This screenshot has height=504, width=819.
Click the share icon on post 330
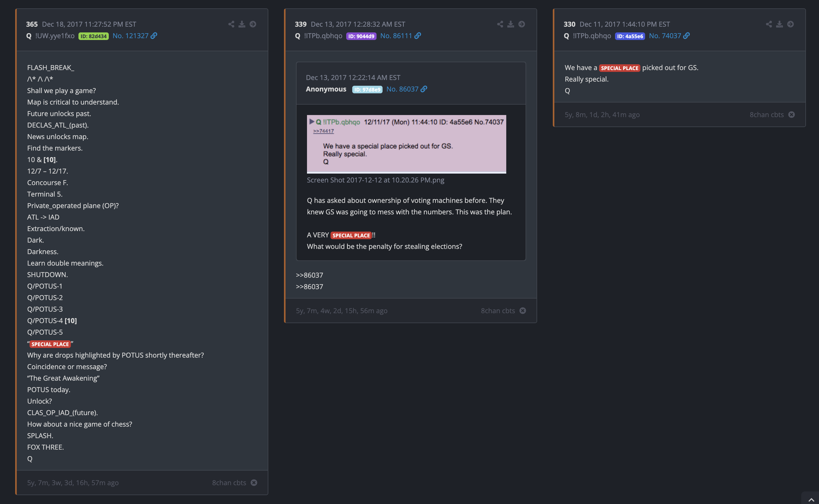point(769,24)
